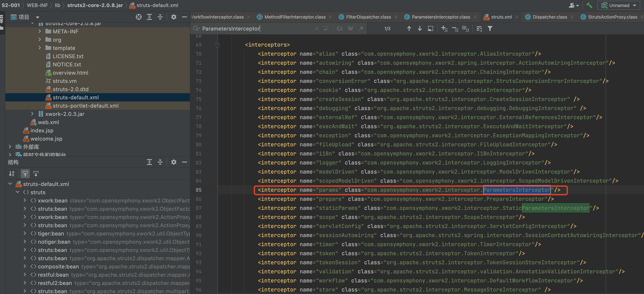
Task: Open Project panel settings gear
Action: click(x=174, y=17)
